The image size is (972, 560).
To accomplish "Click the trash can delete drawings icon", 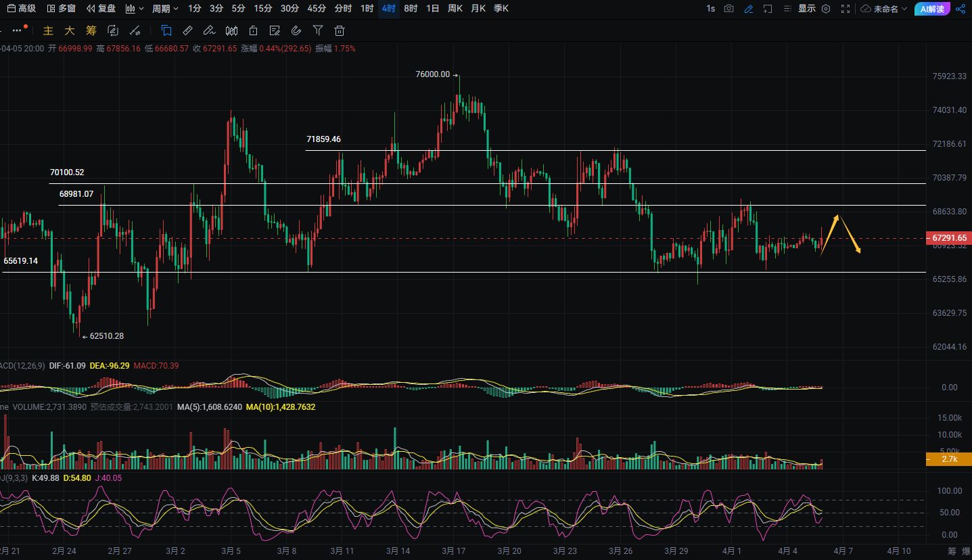I will coord(340,30).
